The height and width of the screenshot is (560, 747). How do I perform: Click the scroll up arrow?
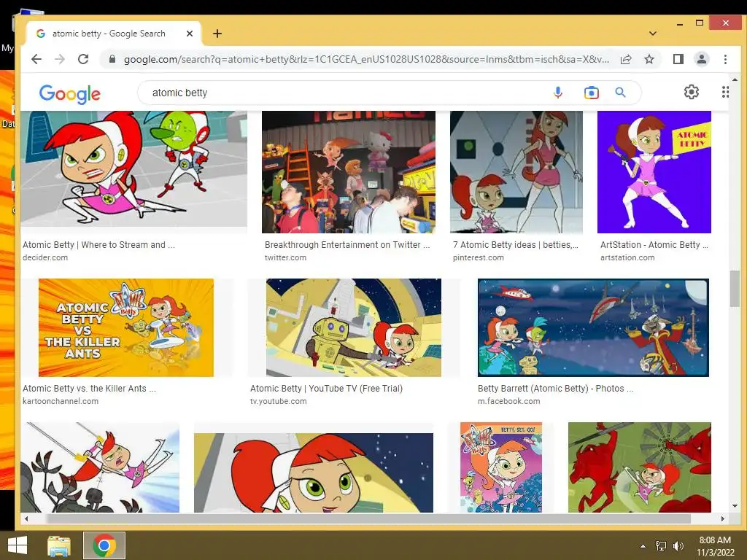point(735,79)
